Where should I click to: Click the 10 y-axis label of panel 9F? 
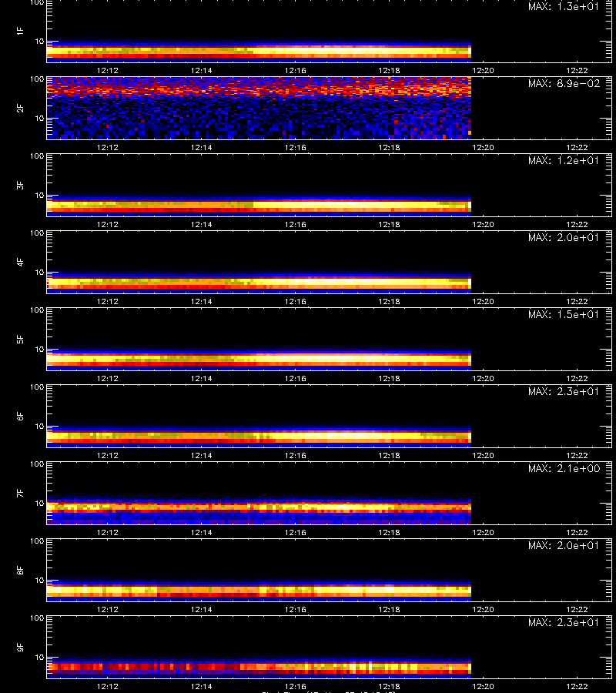(39, 658)
